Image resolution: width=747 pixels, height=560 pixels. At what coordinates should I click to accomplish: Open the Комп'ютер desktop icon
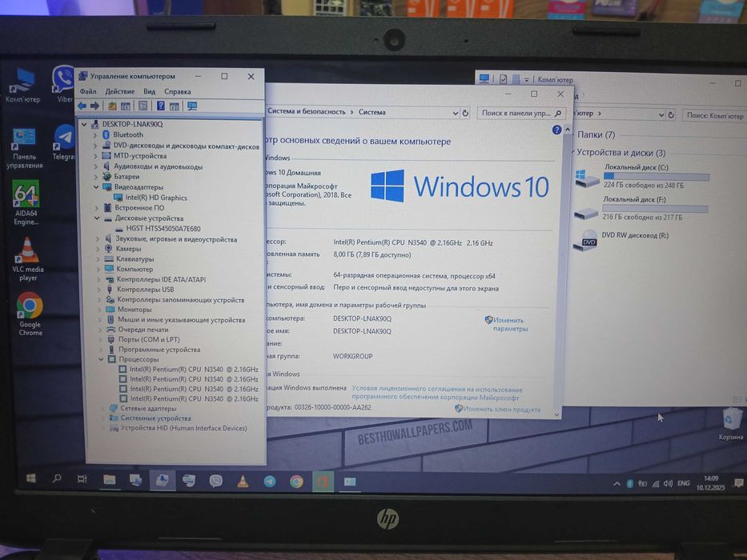22,86
